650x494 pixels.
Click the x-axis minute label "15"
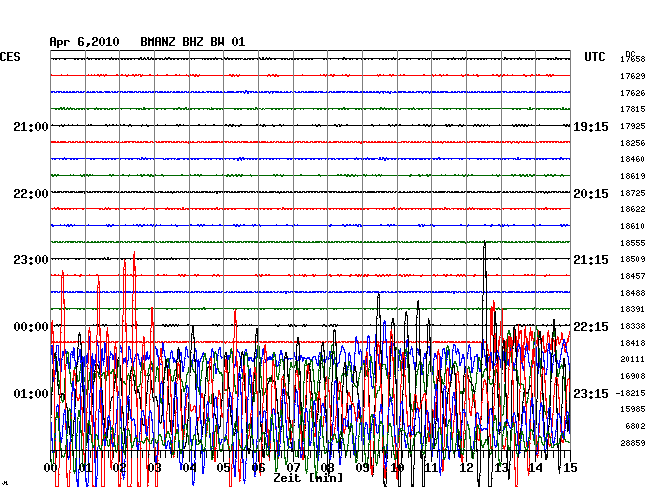coord(570,468)
